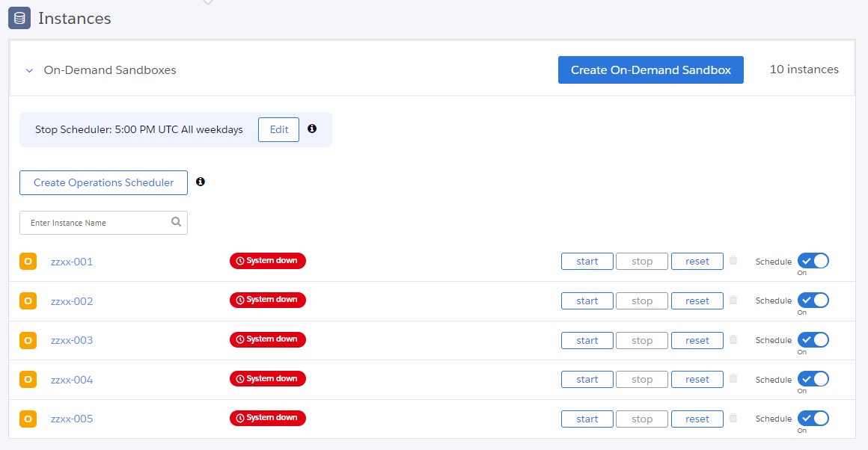This screenshot has height=450, width=868.
Task: Reset instance zzxx-005
Action: (697, 419)
